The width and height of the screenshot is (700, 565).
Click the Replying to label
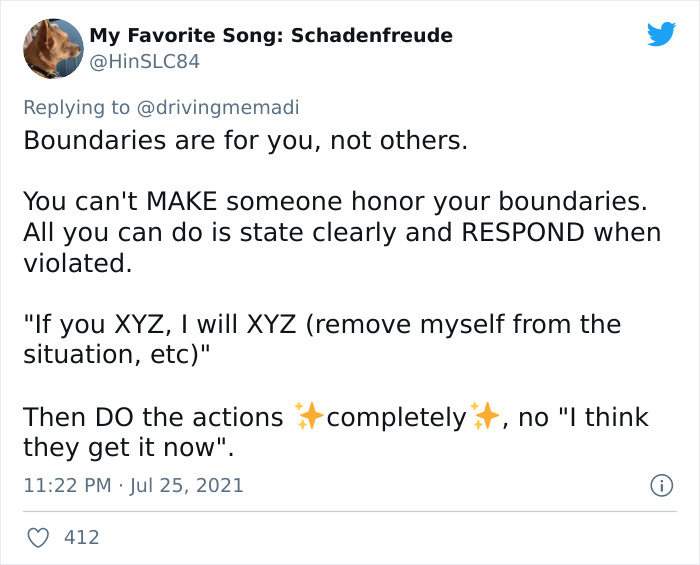(76, 108)
